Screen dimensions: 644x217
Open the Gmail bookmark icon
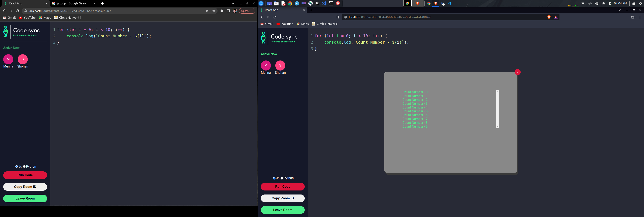pyautogui.click(x=4, y=18)
